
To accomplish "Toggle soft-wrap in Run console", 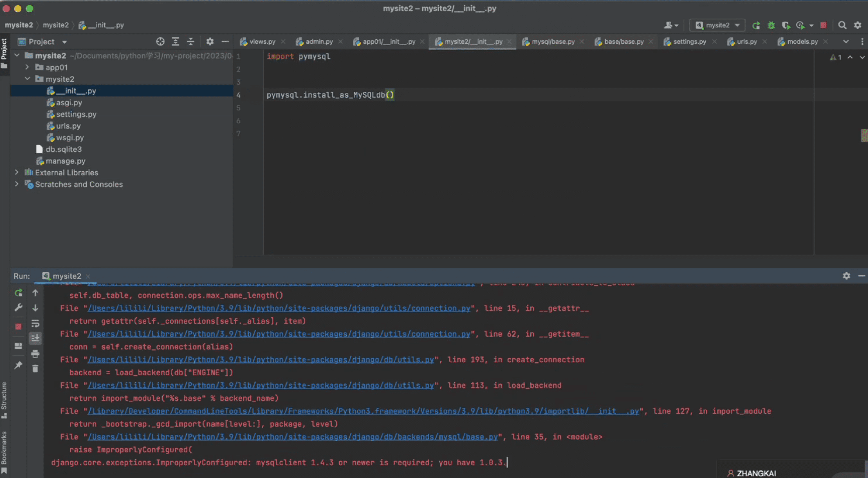I will [x=35, y=323].
